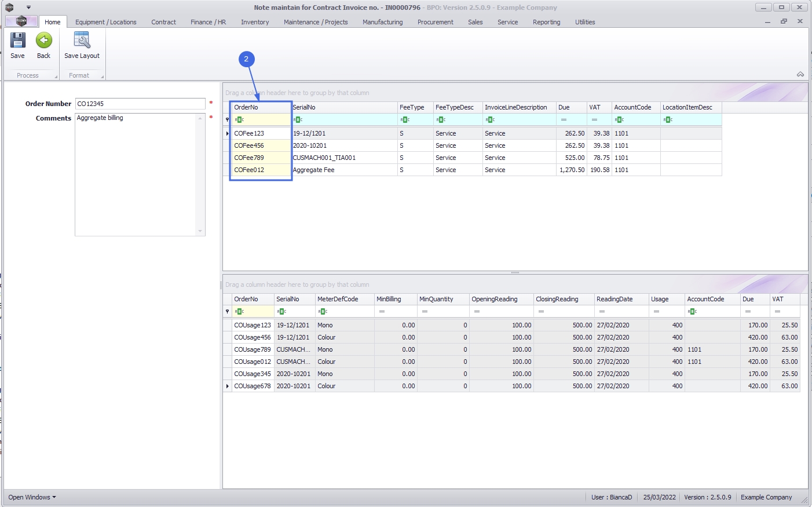812x507 pixels.
Task: Click the Save icon in ribbon
Action: click(18, 41)
